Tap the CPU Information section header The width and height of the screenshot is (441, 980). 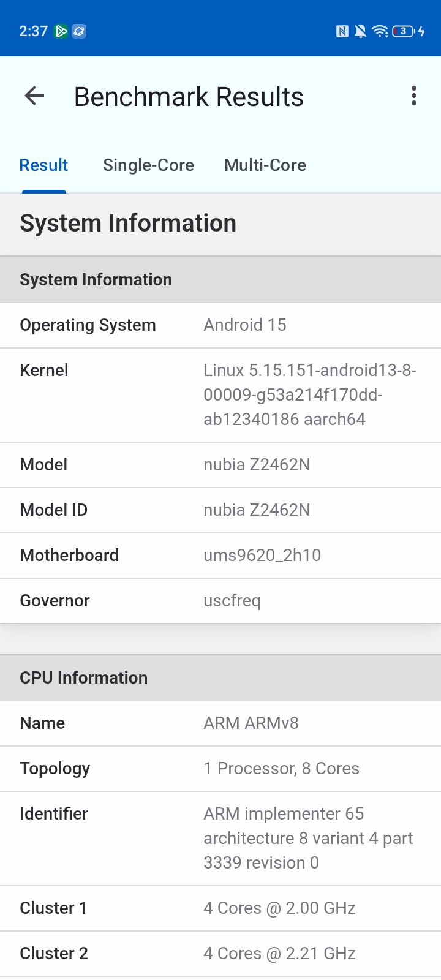[221, 678]
